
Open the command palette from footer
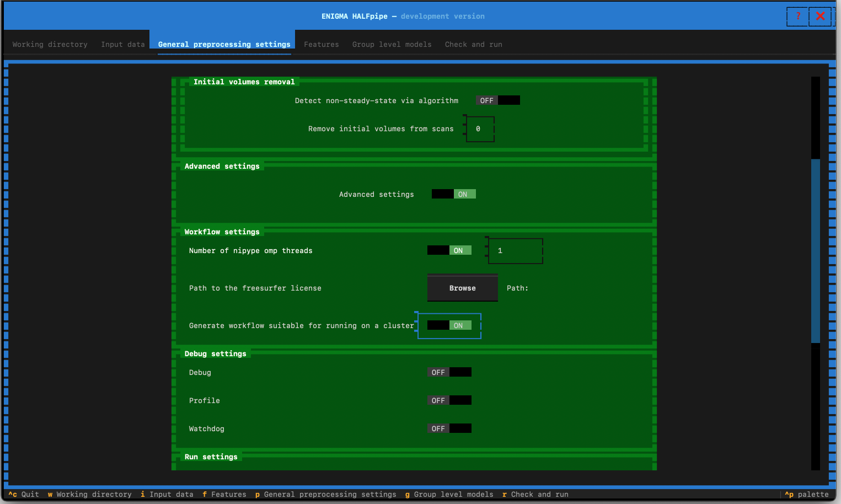pos(807,494)
